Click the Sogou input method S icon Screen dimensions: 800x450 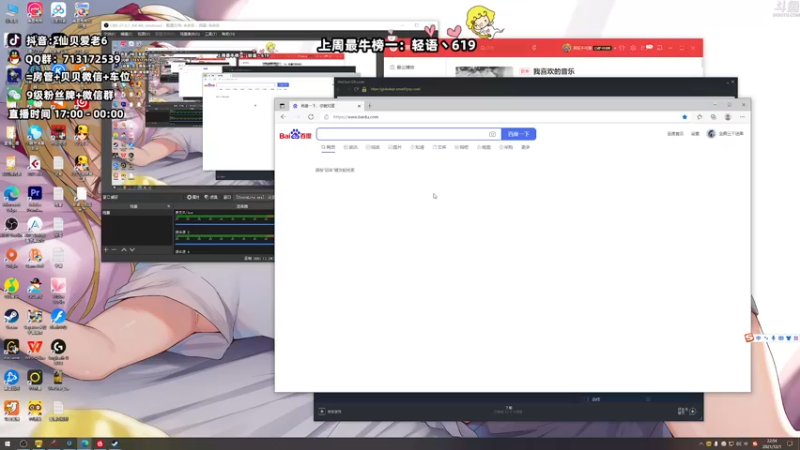[x=749, y=338]
